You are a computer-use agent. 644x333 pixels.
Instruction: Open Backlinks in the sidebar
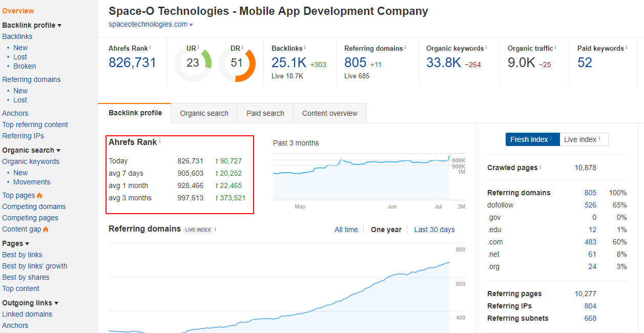17,36
